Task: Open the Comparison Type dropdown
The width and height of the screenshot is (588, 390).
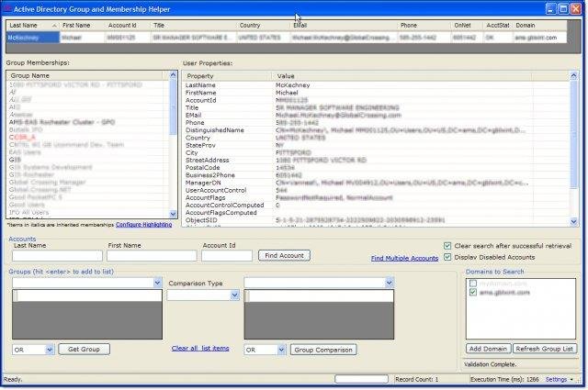Action: (235, 295)
